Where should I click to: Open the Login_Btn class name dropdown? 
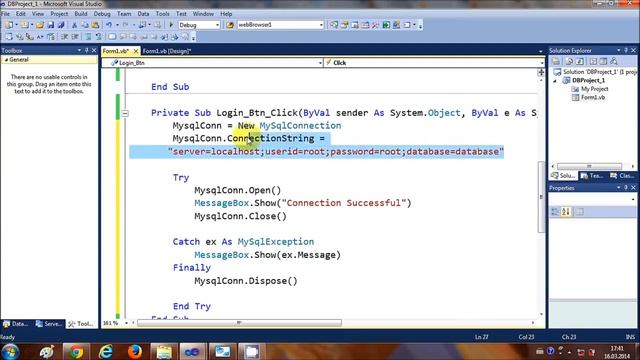(x=320, y=63)
